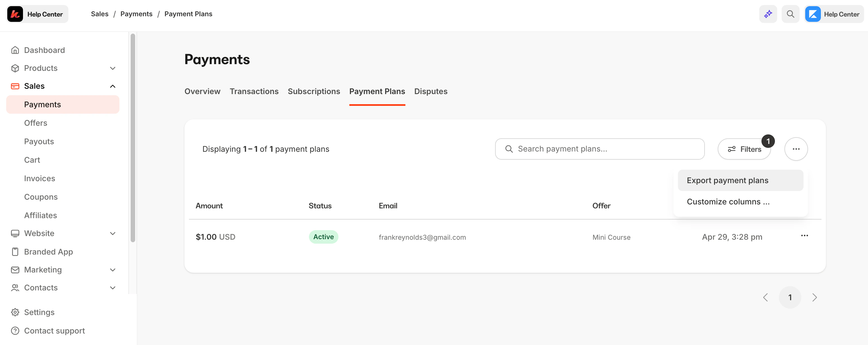868x345 pixels.
Task: Switch to the Disputes tab
Action: point(431,91)
